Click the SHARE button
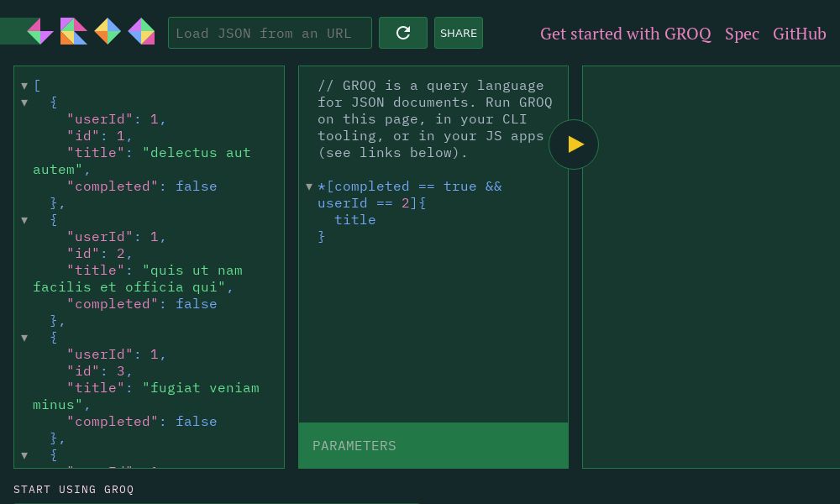The height and width of the screenshot is (504, 840). (459, 33)
